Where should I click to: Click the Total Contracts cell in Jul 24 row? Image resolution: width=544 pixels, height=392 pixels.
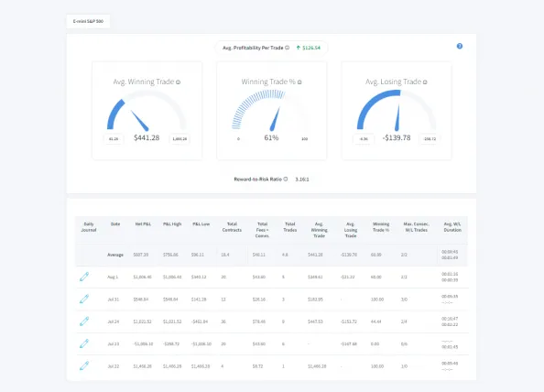click(x=223, y=321)
